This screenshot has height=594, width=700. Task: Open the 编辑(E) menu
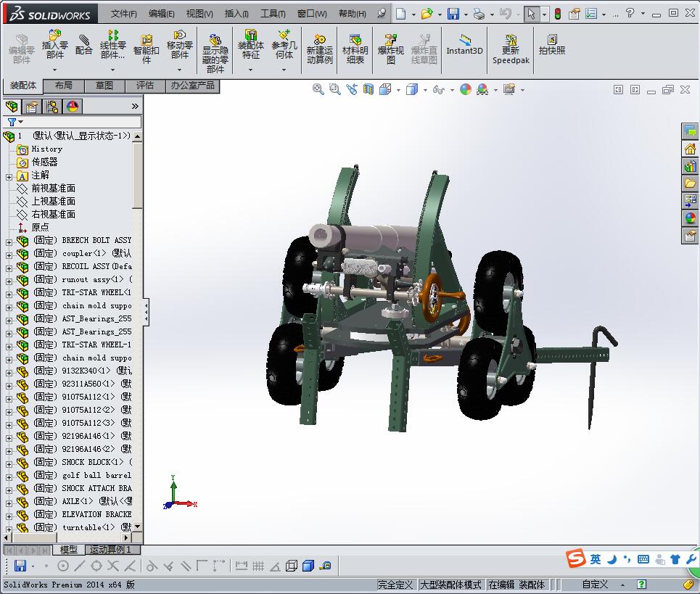(x=162, y=14)
